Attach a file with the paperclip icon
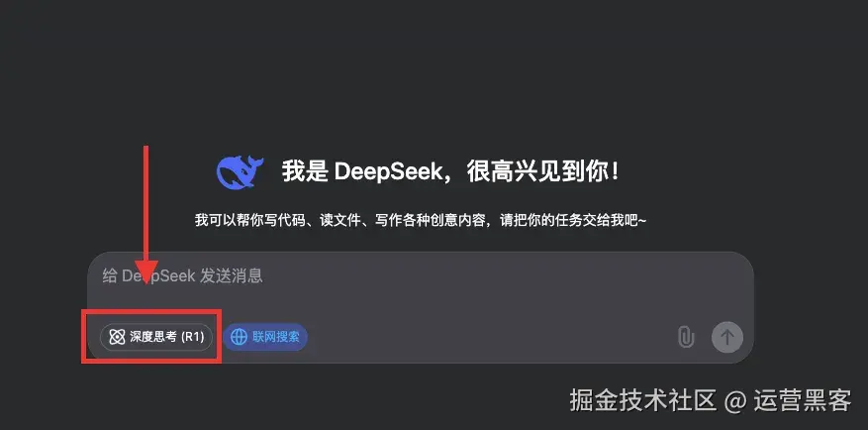The width and height of the screenshot is (868, 430). 686,337
